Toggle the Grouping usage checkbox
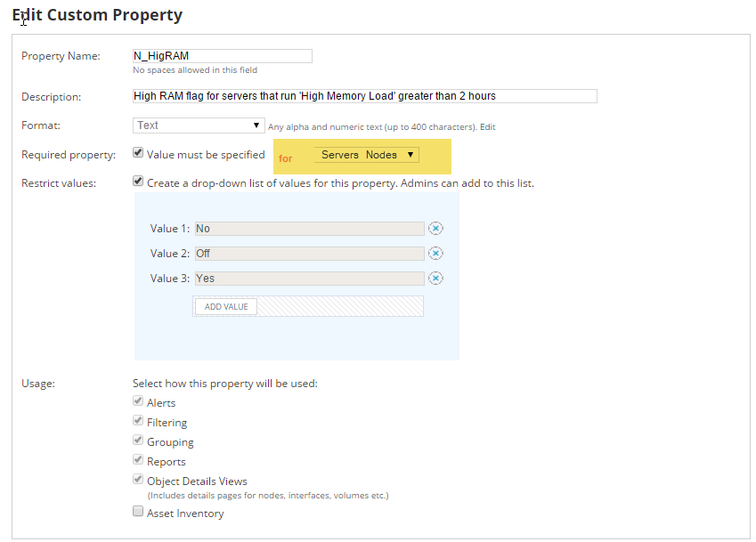Viewport: 756px width, 542px height. point(138,441)
